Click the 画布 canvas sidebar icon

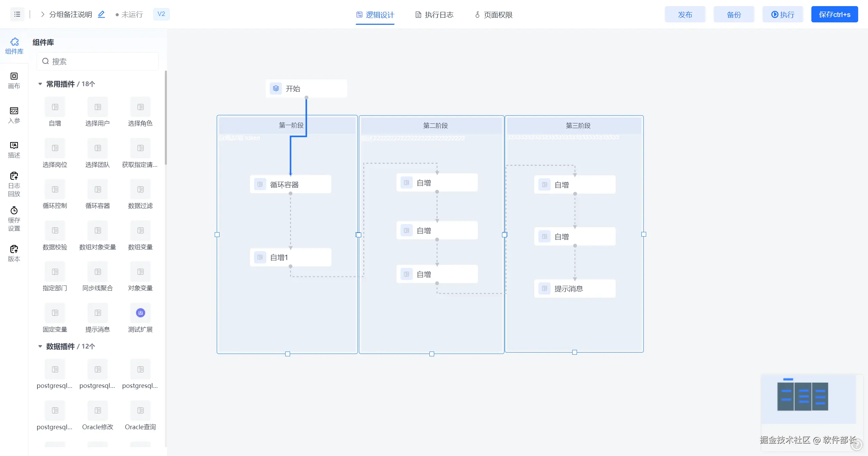pos(14,80)
